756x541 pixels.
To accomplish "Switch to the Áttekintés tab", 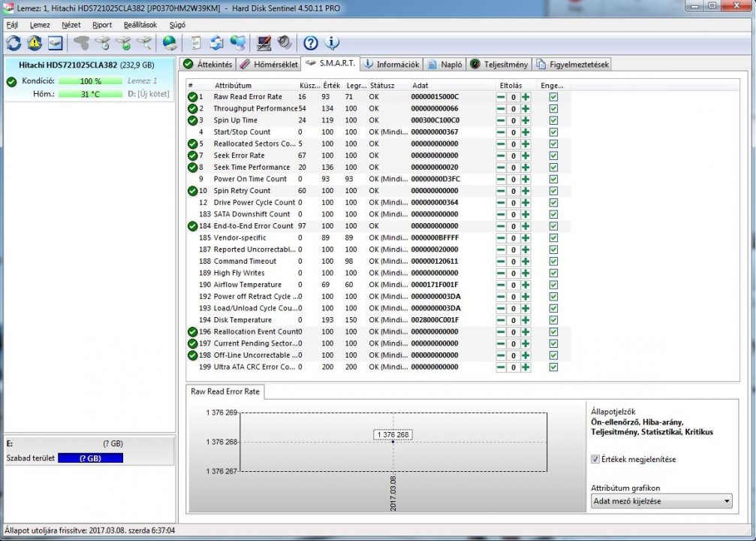I will (208, 64).
